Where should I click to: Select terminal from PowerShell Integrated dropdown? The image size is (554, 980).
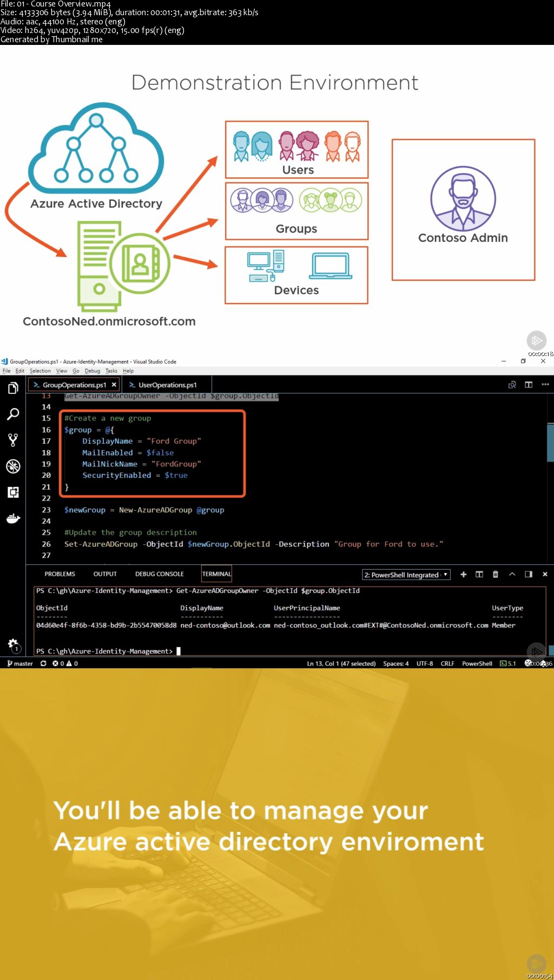[x=406, y=575]
